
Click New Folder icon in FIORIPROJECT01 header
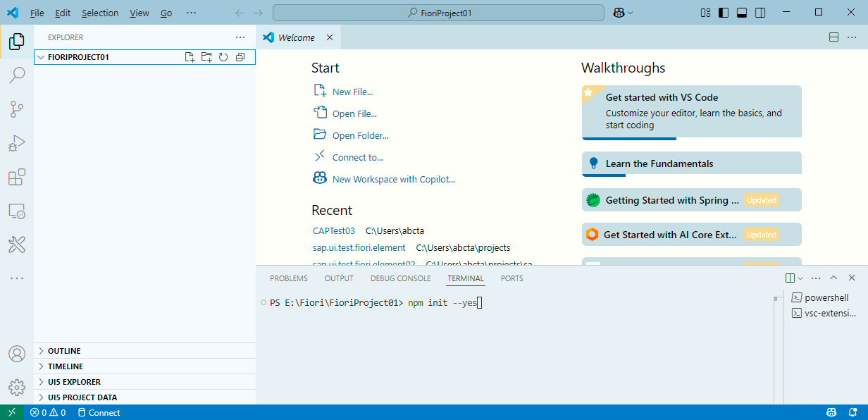206,57
